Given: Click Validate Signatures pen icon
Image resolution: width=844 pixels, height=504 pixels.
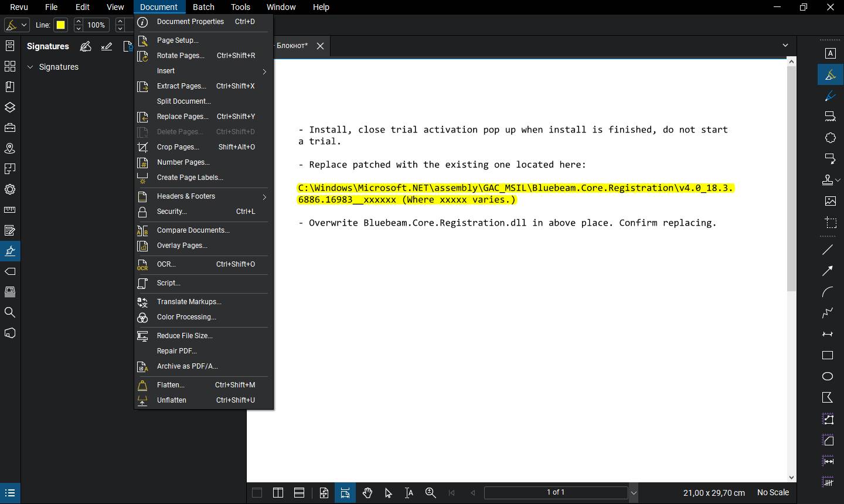Looking at the screenshot, I should pos(107,46).
